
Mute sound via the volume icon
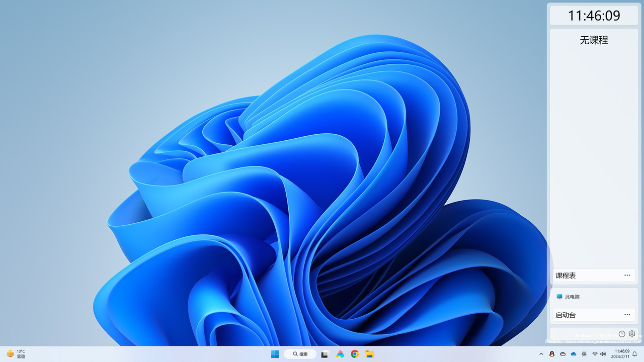coord(603,354)
